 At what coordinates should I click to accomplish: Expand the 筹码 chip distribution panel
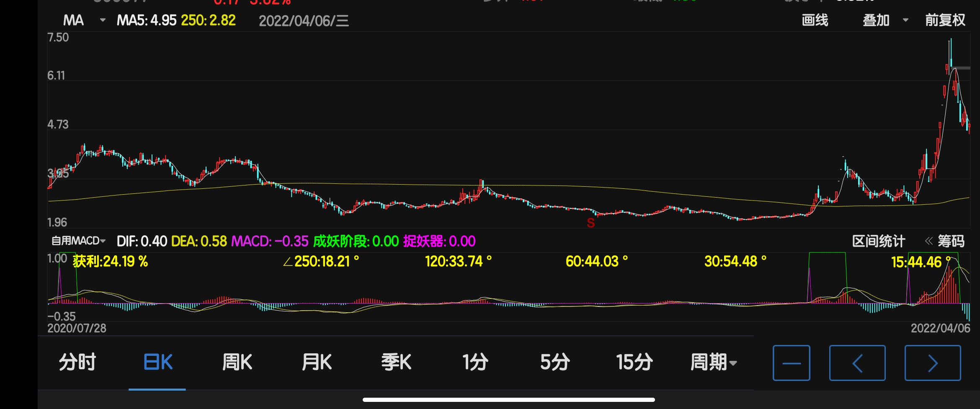tap(945, 241)
